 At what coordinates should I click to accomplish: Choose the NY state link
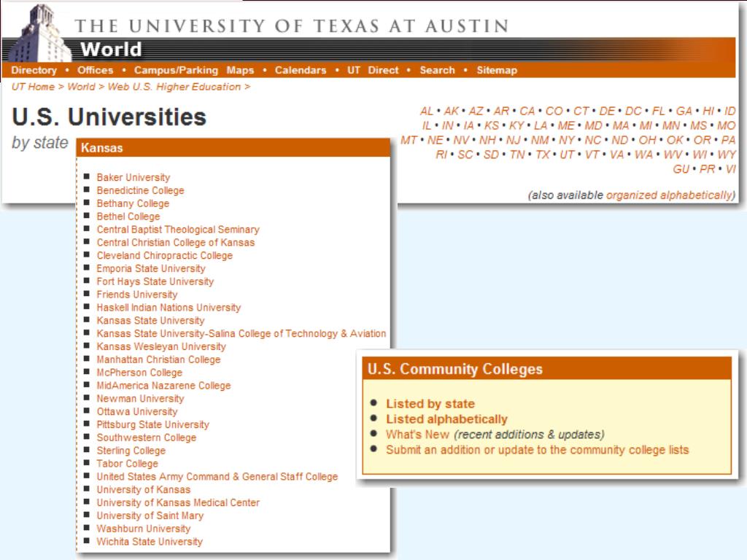click(566, 140)
